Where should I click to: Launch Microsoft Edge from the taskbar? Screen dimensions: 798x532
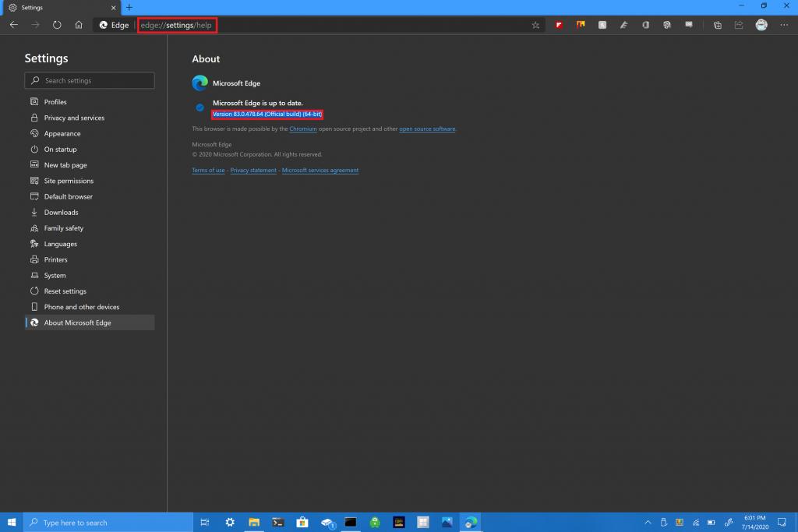(468, 522)
